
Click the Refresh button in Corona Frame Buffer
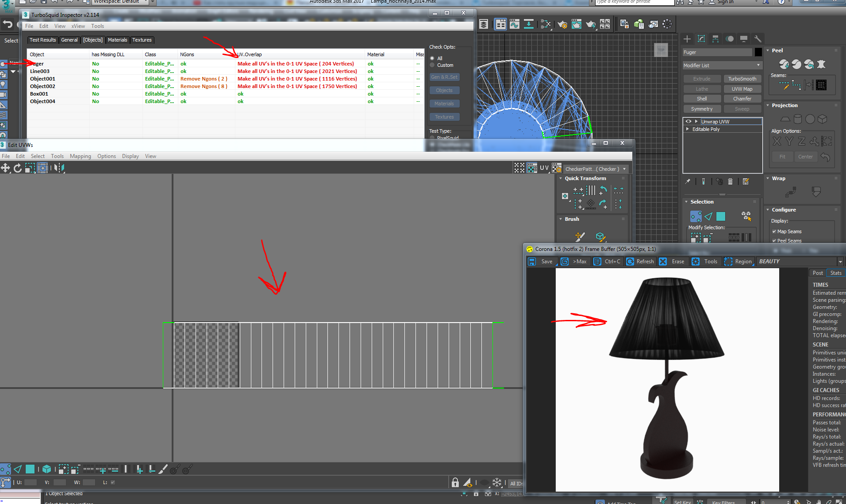[x=640, y=262]
